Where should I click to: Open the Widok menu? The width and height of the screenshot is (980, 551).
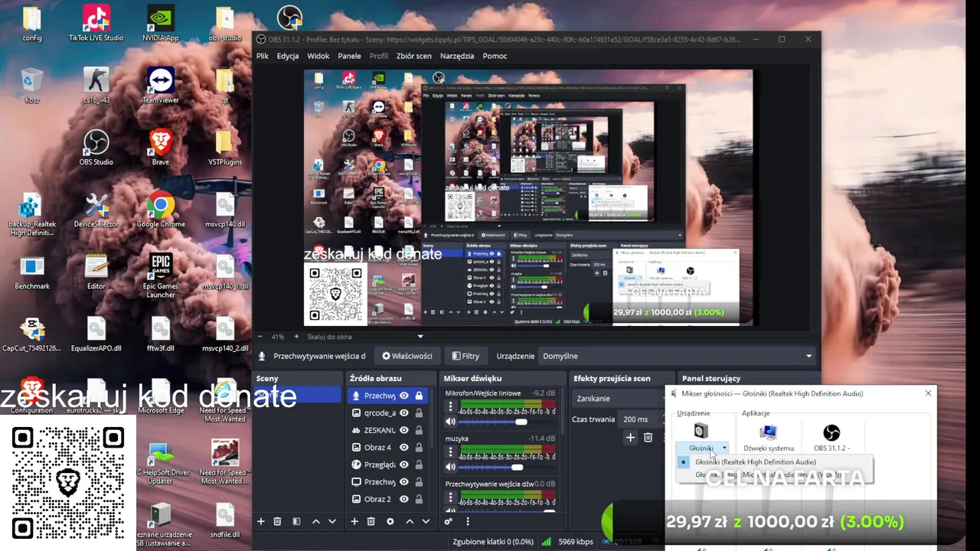pyautogui.click(x=318, y=56)
